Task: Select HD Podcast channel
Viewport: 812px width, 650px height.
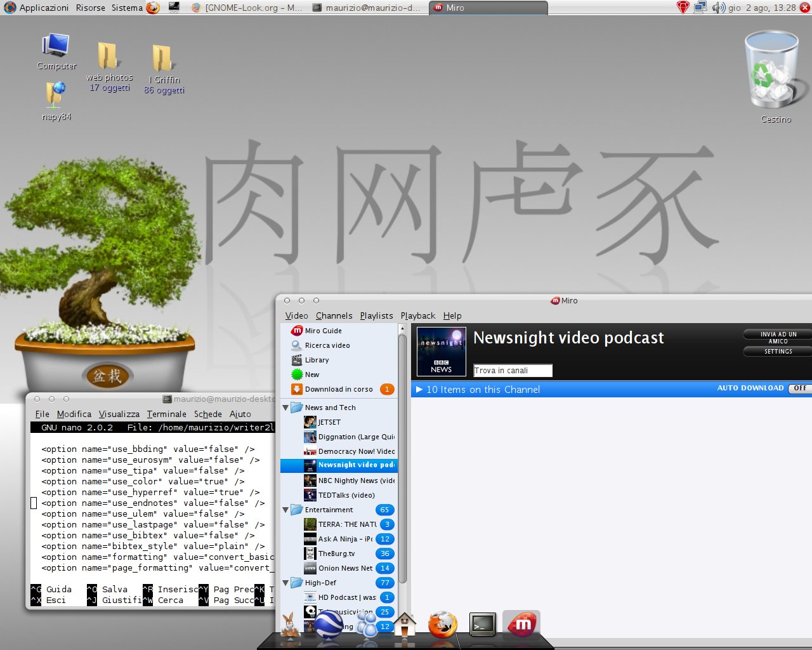Action: (x=340, y=597)
